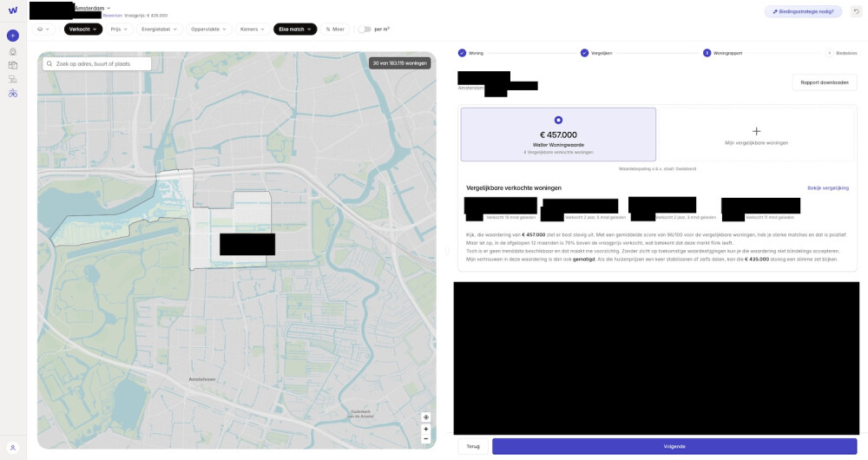Toggle the per m² price switch

[364, 29]
